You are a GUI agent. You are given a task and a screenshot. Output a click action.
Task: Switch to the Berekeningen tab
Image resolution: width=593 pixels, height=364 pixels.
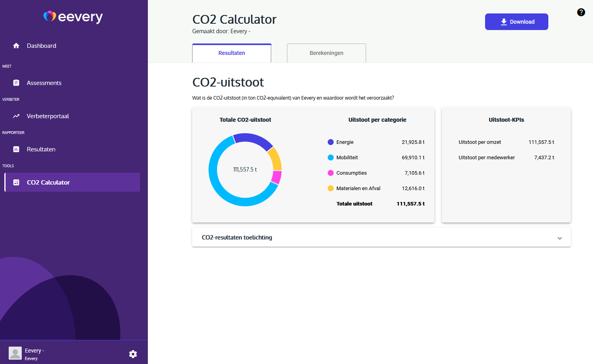coord(326,53)
